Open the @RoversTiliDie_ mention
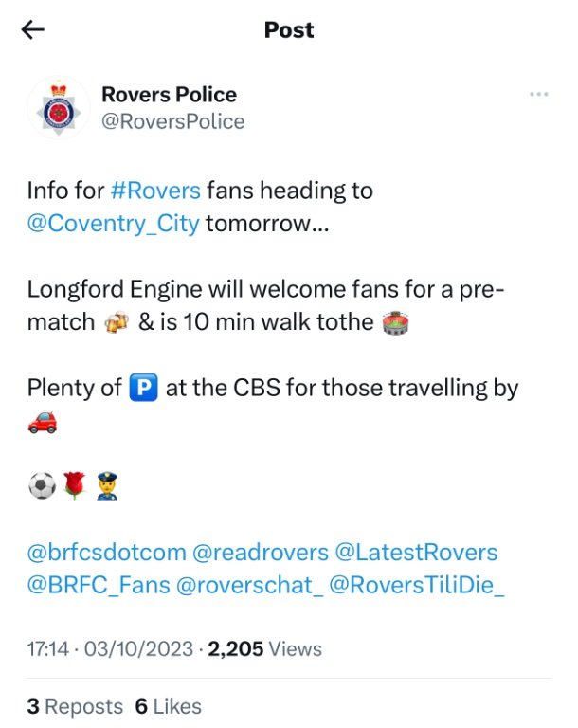Image resolution: width=578 pixels, height=728 pixels. [x=417, y=585]
